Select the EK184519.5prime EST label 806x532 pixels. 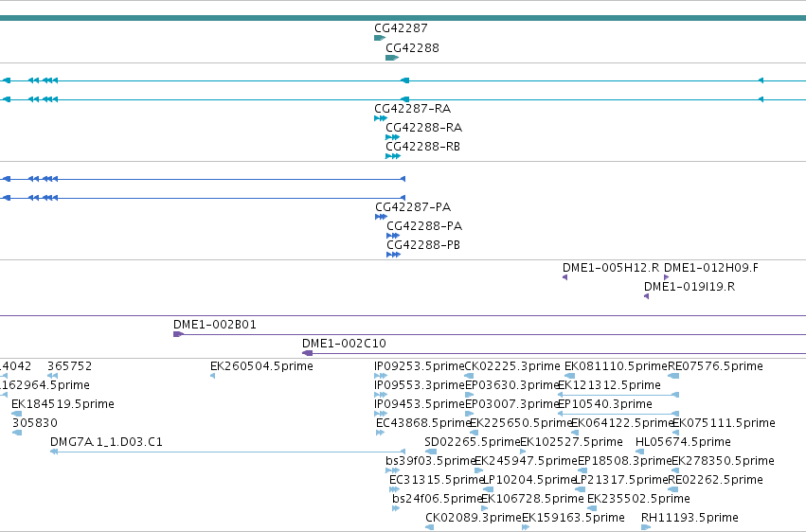pyautogui.click(x=63, y=404)
